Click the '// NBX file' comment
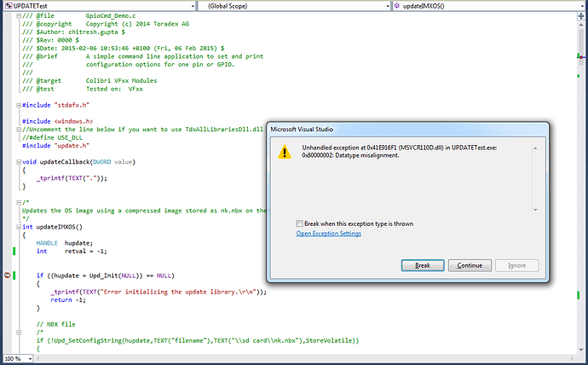 pos(56,324)
